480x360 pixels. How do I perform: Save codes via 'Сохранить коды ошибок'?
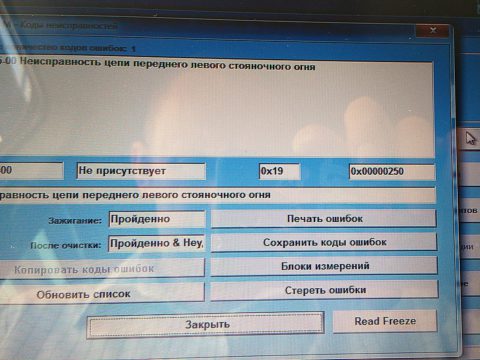(324, 242)
